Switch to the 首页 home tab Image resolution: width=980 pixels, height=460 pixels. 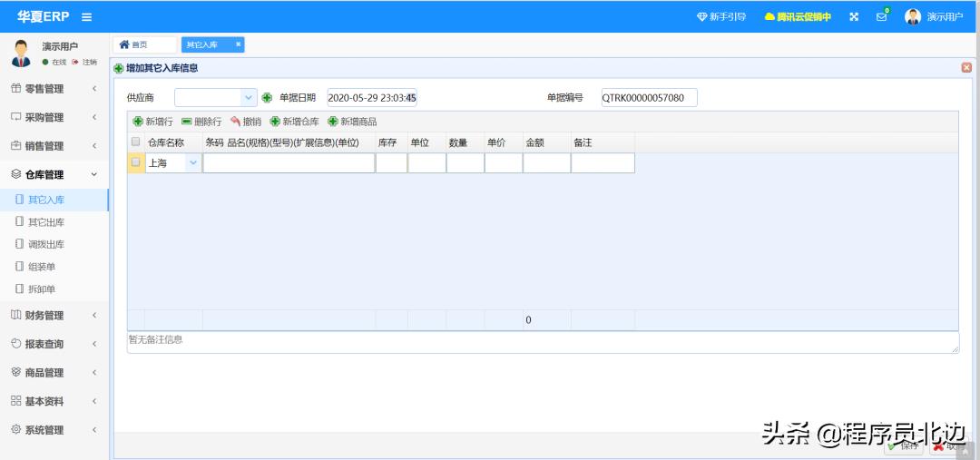pos(144,45)
